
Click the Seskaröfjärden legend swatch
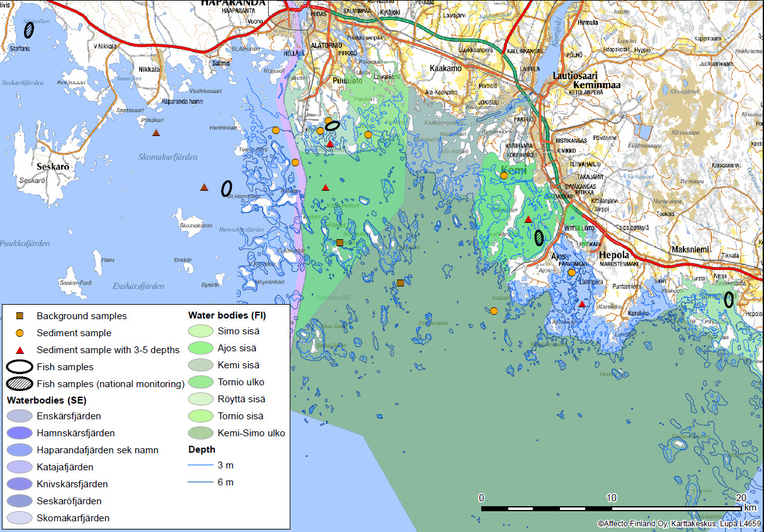(19, 501)
